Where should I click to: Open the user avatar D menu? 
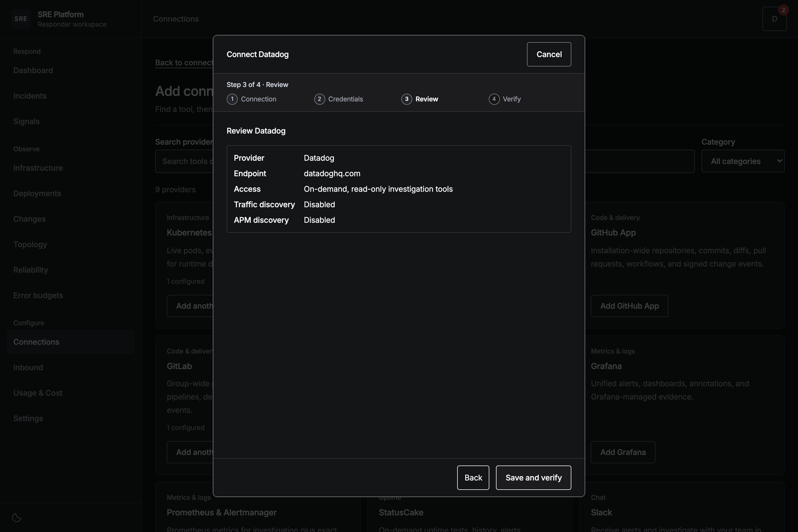pos(774,19)
